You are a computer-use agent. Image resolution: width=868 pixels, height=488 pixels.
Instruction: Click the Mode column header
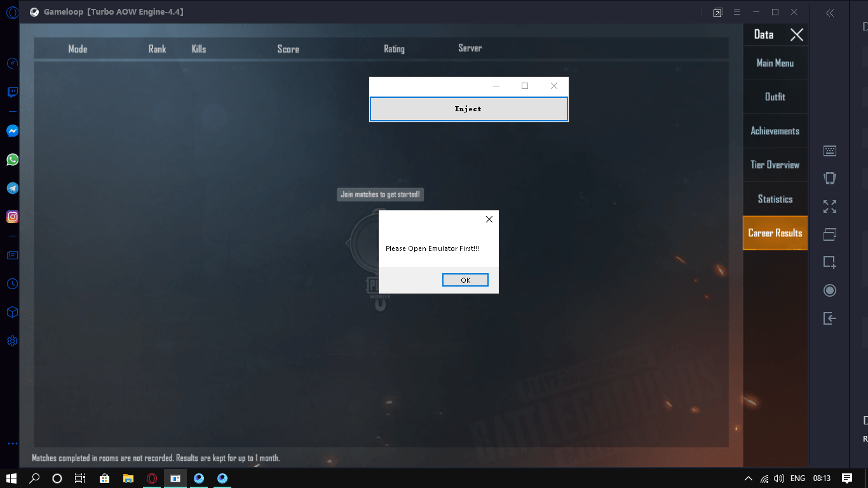tap(78, 49)
